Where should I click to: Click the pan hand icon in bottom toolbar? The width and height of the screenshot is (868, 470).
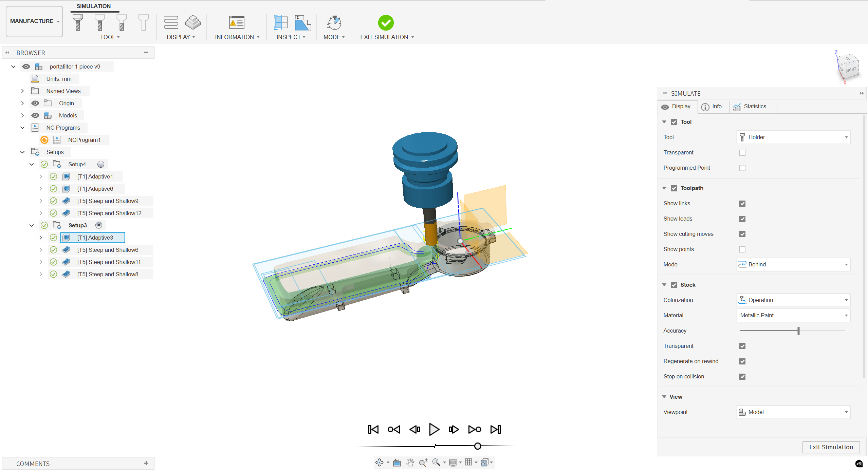(x=410, y=462)
